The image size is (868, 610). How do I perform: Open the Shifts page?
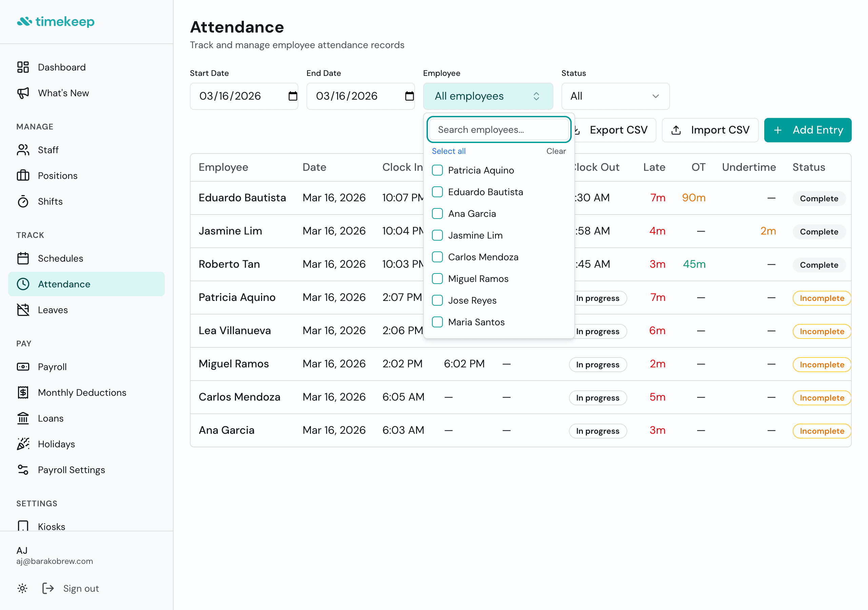coord(51,201)
